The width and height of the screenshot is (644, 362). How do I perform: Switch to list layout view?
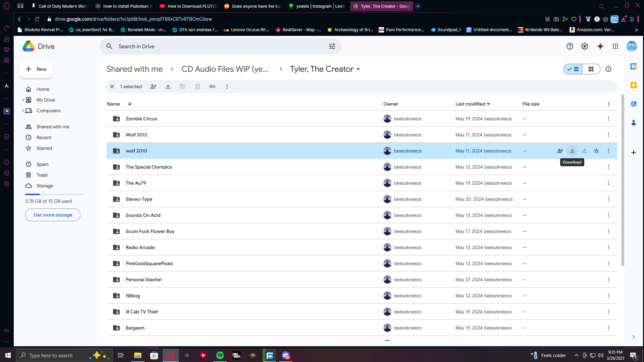click(x=573, y=69)
